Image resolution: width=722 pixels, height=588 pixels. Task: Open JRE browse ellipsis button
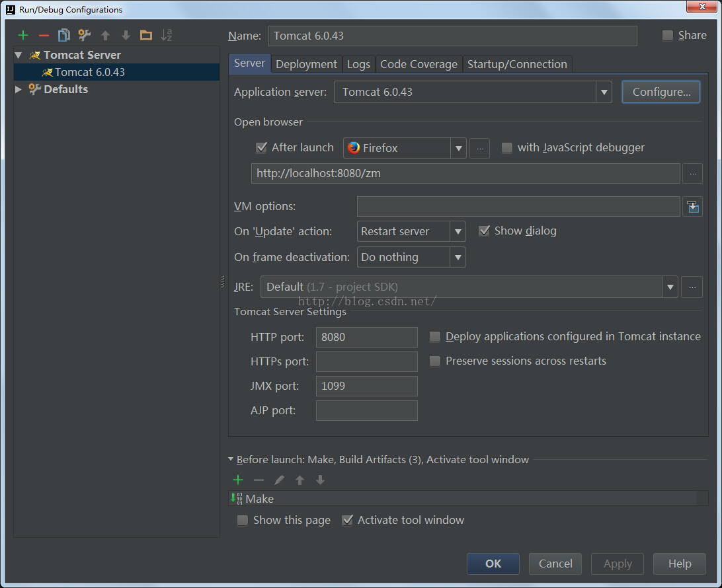[x=692, y=287]
